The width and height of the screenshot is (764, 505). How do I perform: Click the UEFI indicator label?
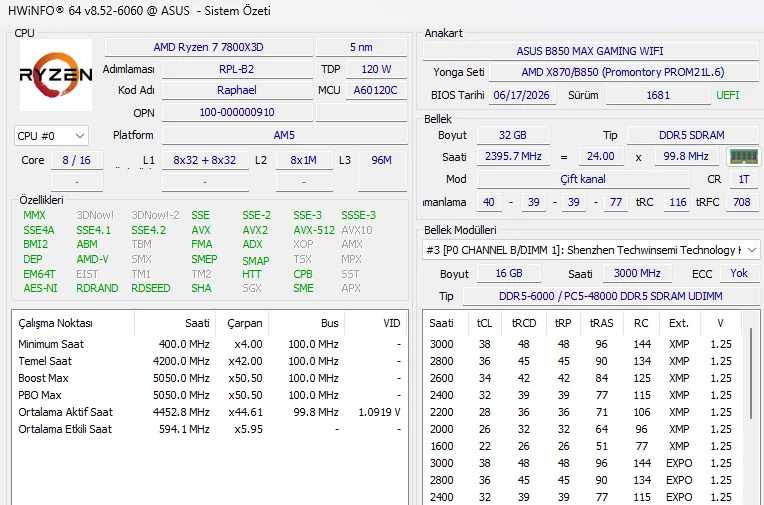727,95
